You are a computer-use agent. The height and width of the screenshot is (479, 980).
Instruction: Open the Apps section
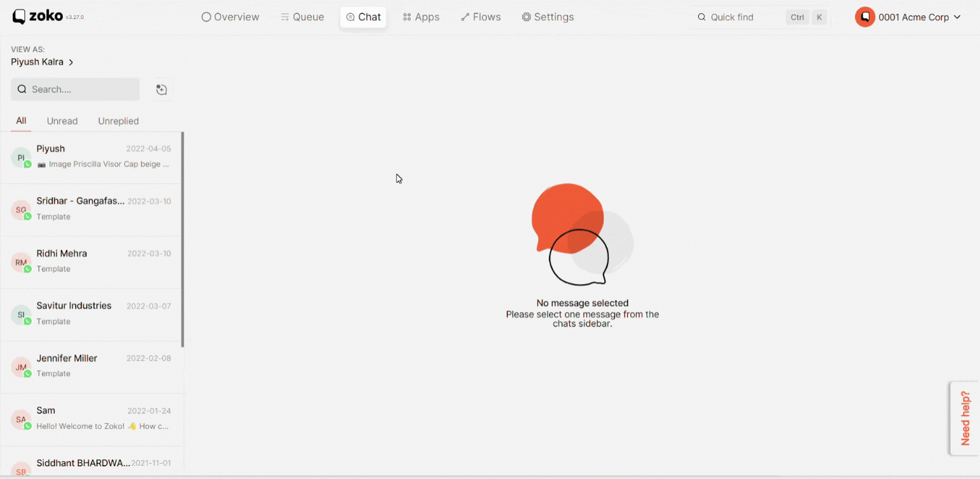[421, 17]
